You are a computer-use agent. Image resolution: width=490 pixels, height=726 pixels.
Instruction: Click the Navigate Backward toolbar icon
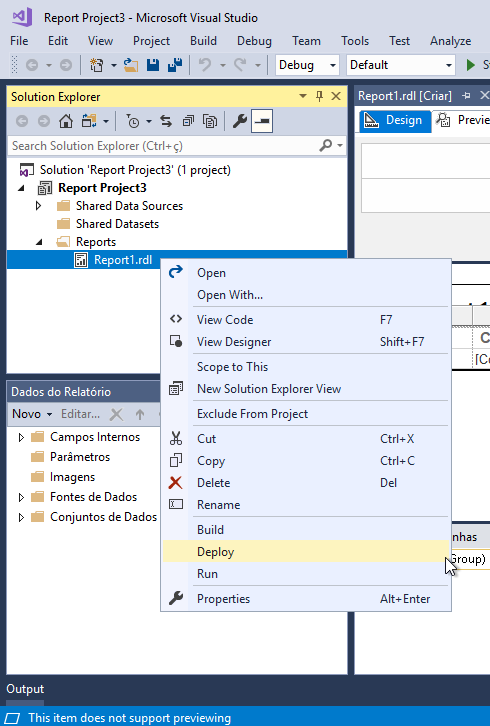[31, 65]
